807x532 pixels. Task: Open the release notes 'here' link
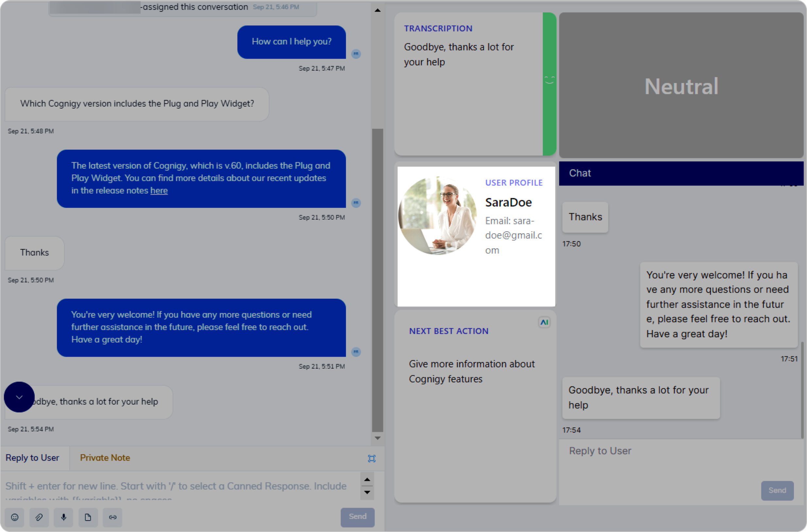(159, 190)
